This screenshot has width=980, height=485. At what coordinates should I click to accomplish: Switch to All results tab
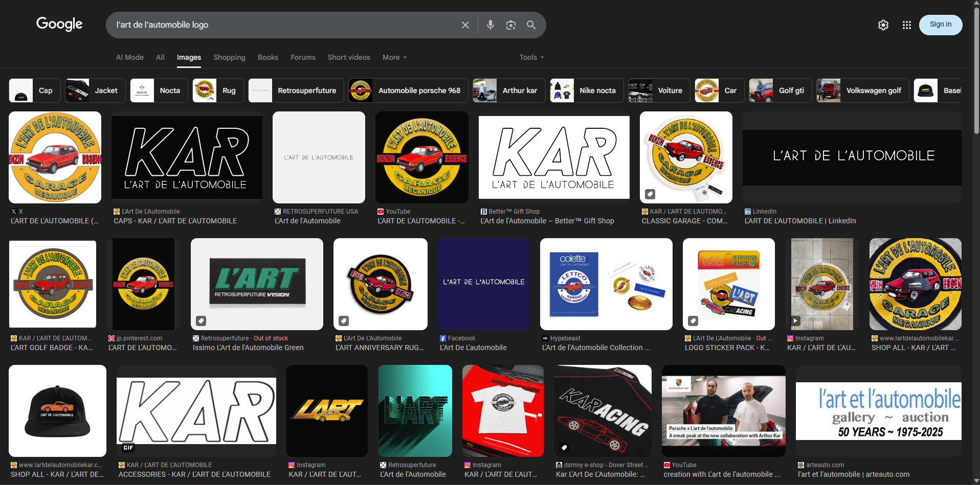click(x=160, y=57)
